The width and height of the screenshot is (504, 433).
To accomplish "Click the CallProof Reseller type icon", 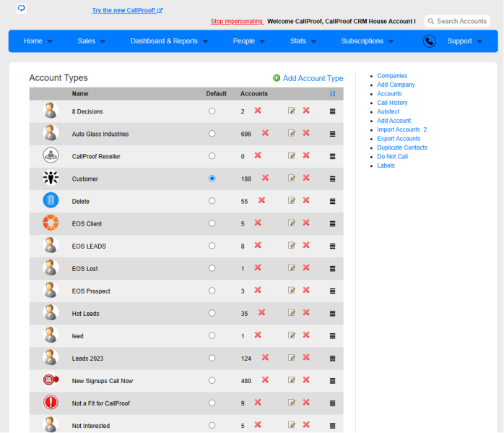I will coord(51,155).
